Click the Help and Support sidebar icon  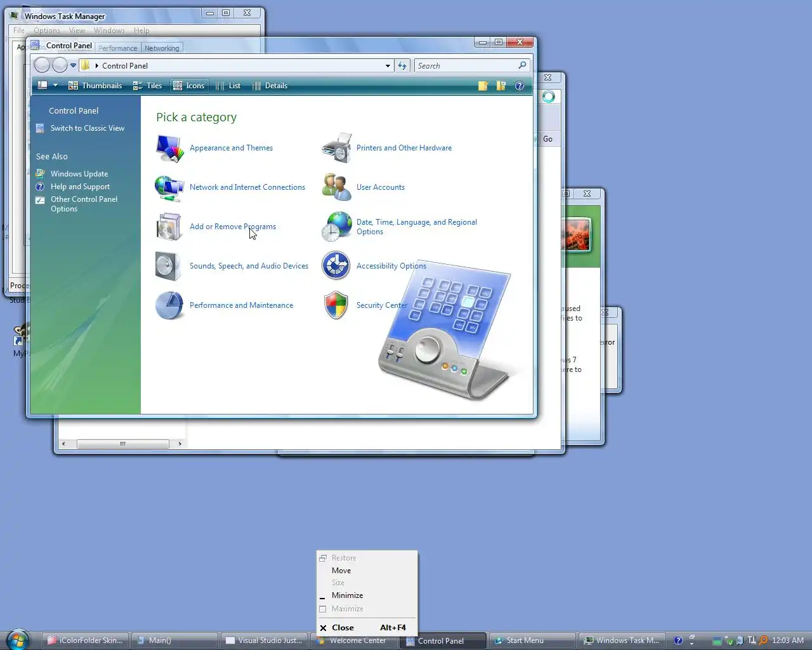(40, 187)
